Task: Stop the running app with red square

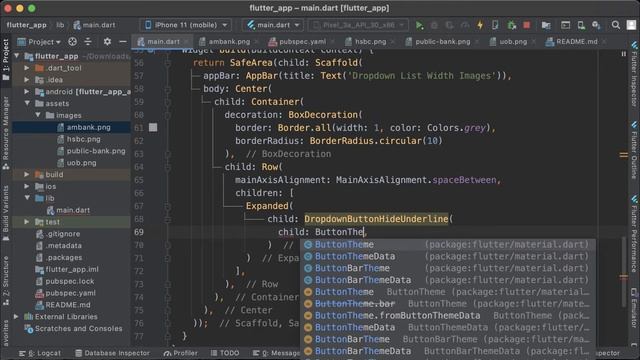Action: pos(527,25)
